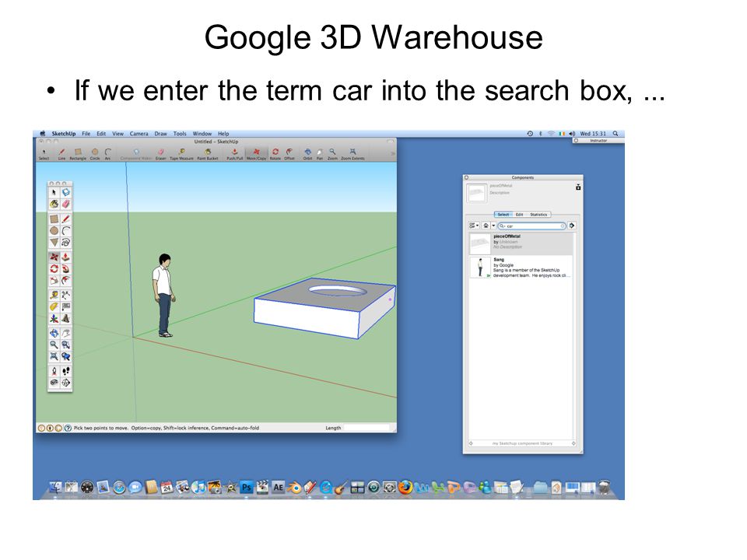Choose the Scale tool in the floating palette

[x=54, y=279]
